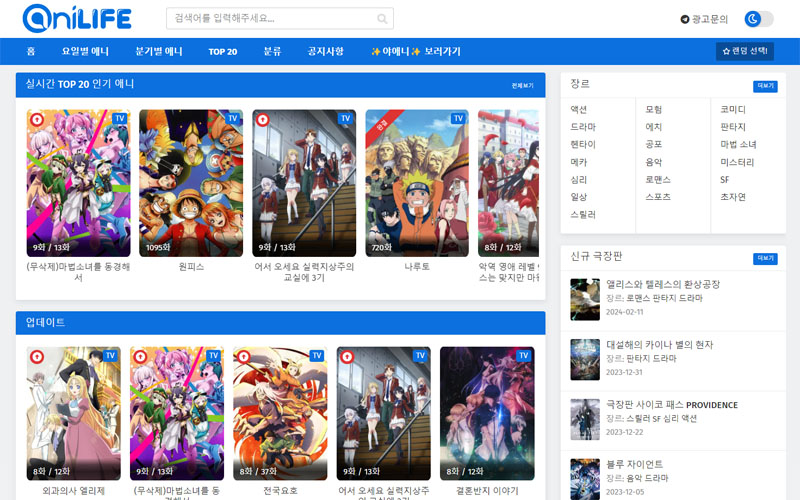The height and width of the screenshot is (500, 800).
Task: Click TV badge on 전국요호 poster
Action: 316,356
